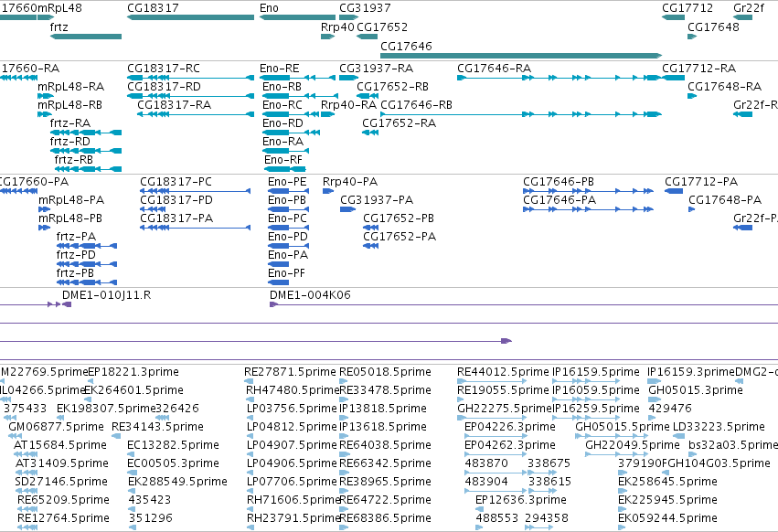This screenshot has height=532, width=778.
Task: Open EST label "LP03756.5prime"
Action: (292, 409)
